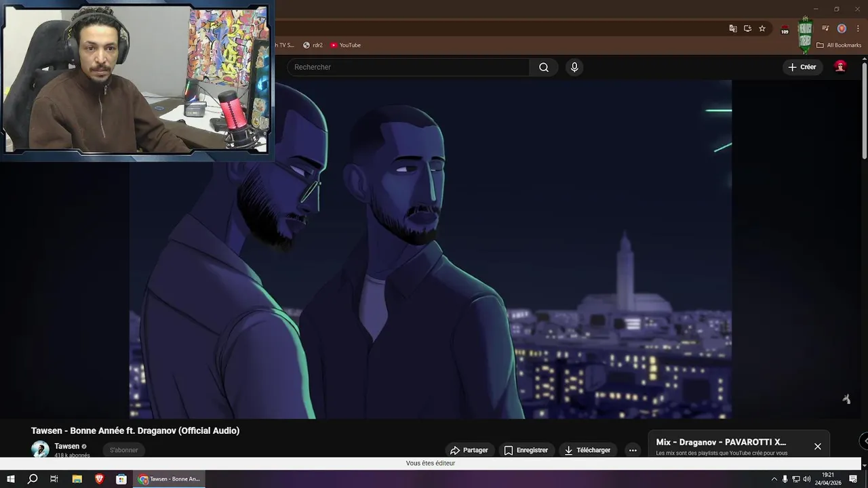Open the Mix - Draganov PAVAROTTI playlist title
Screen dimensions: 868x488
tap(721, 442)
